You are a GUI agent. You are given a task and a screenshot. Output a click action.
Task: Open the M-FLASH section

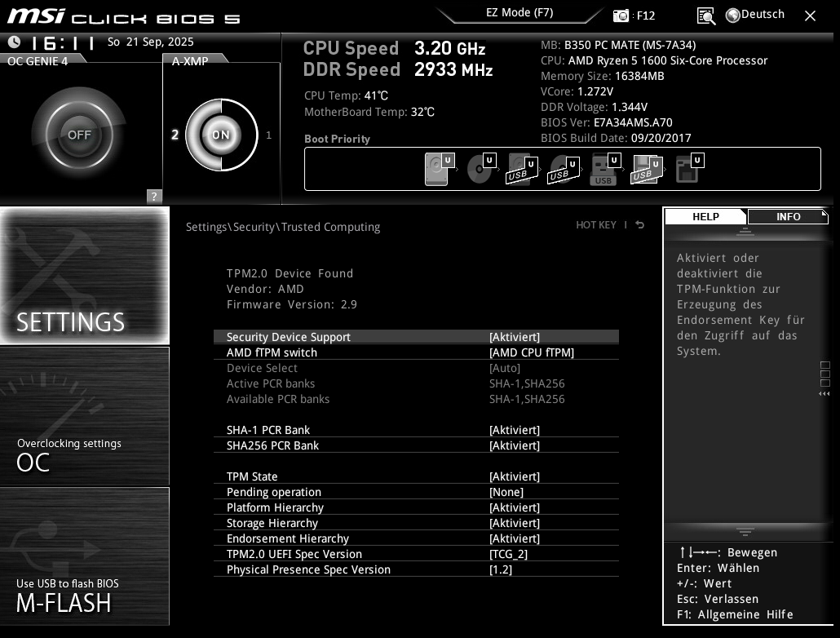point(85,556)
